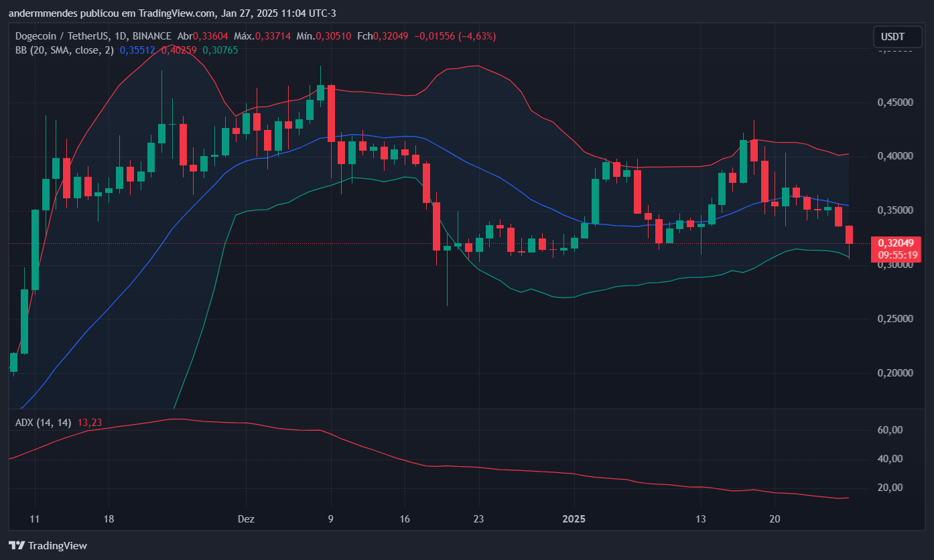The image size is (934, 560).
Task: Click the Bollinger lower value 0,30765
Action: tap(220, 50)
